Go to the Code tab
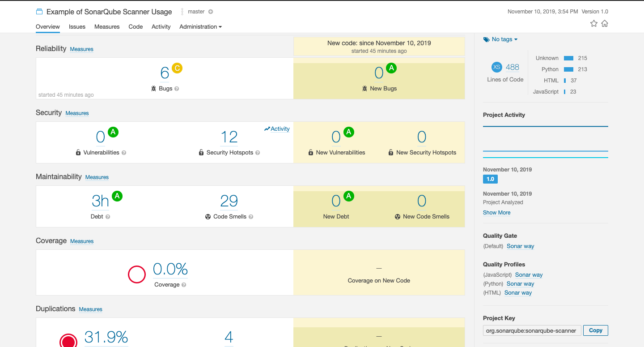 (x=136, y=27)
